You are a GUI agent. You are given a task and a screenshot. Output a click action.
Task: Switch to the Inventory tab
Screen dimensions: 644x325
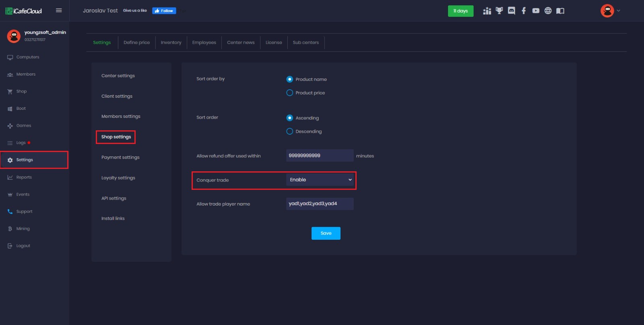coord(171,43)
